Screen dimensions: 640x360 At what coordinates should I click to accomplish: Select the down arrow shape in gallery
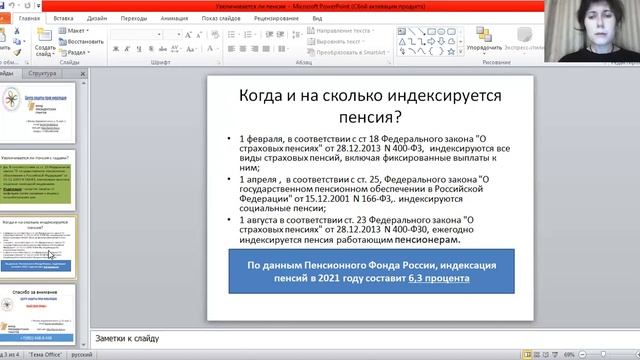[x=441, y=42]
